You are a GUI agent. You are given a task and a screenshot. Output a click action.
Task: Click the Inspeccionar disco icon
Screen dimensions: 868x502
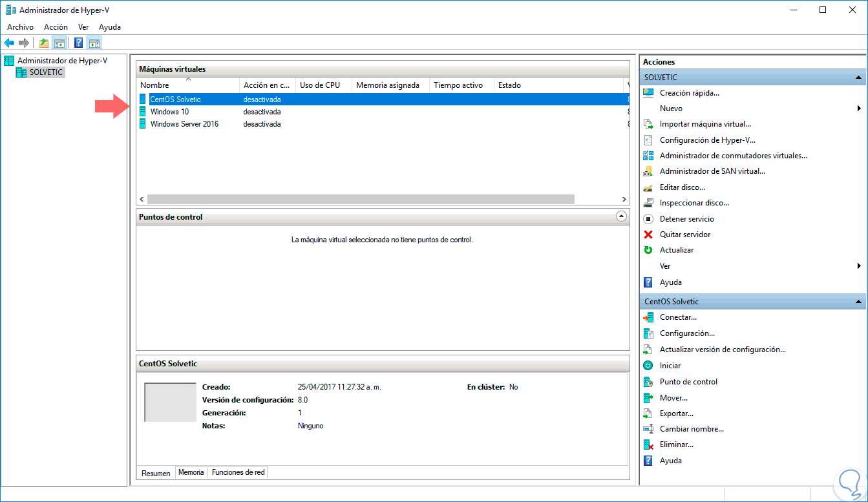[x=648, y=203]
